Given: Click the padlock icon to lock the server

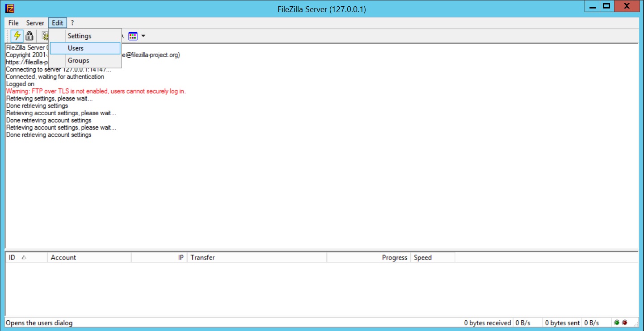Looking at the screenshot, I should pos(29,36).
